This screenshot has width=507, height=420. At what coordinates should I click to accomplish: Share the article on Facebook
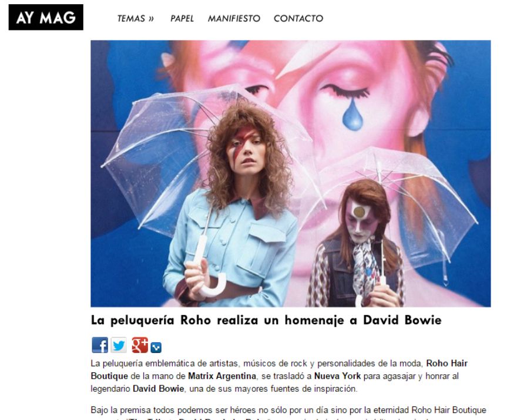click(100, 345)
